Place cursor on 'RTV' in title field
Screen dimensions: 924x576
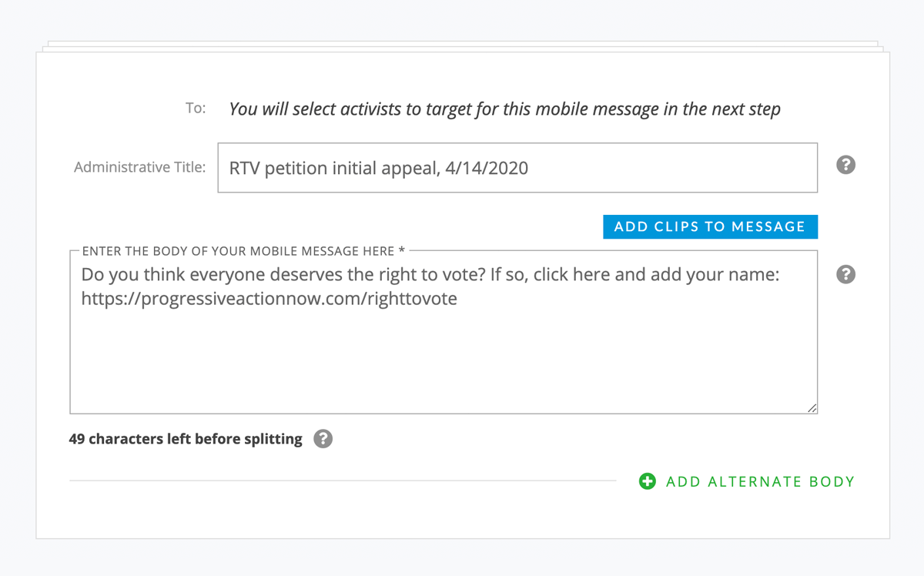[245, 168]
